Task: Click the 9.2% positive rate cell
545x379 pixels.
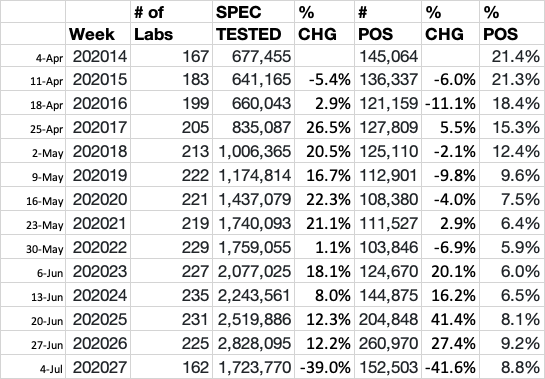Action: coord(512,343)
